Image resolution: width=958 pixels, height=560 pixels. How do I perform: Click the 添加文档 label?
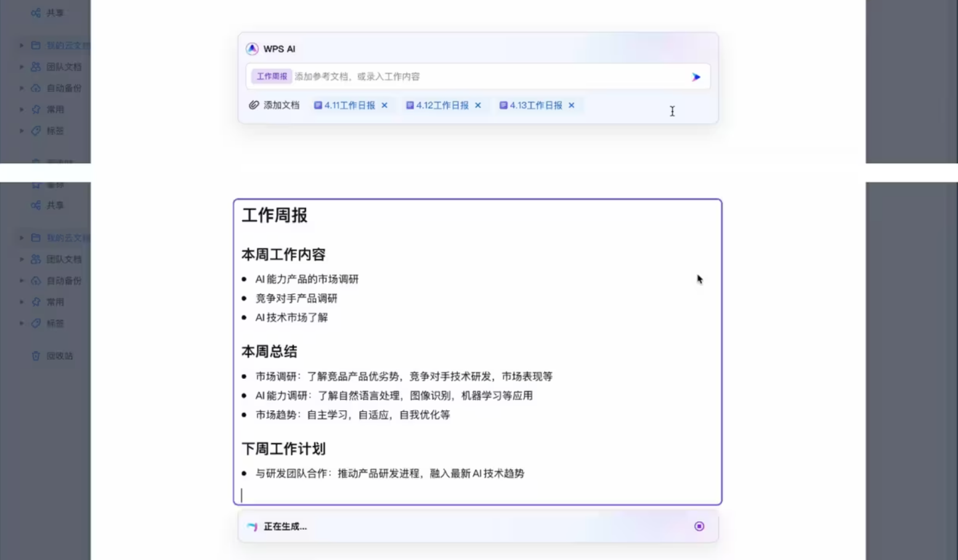tap(282, 105)
